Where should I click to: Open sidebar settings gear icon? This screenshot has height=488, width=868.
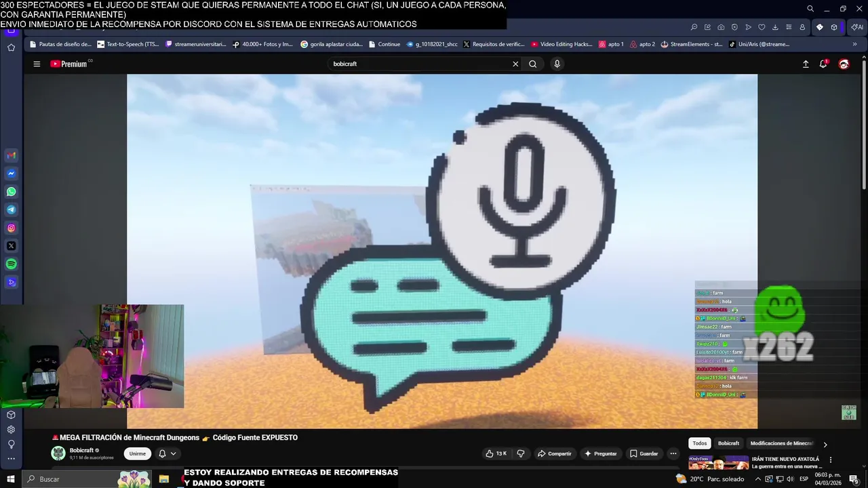(x=11, y=430)
